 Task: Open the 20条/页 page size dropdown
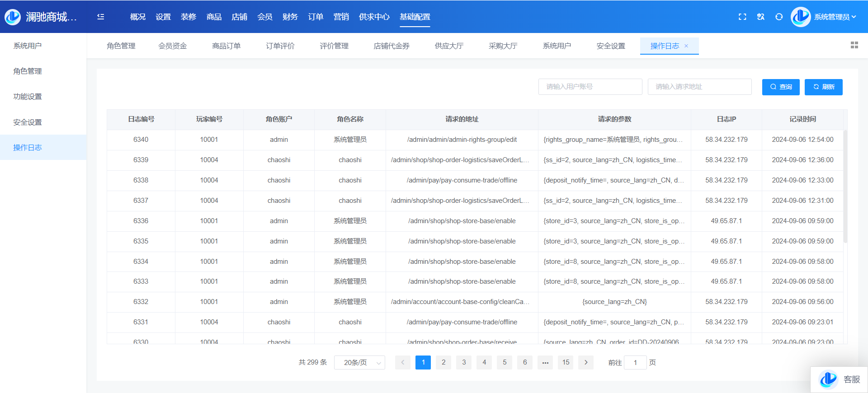359,362
